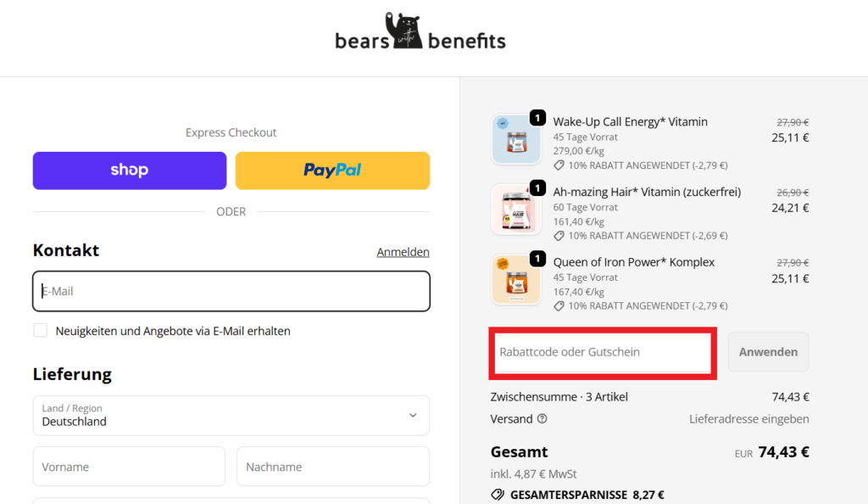Viewport: 868px width, 504px height.
Task: Click the Lieferadresse eingeben text
Action: 748,418
